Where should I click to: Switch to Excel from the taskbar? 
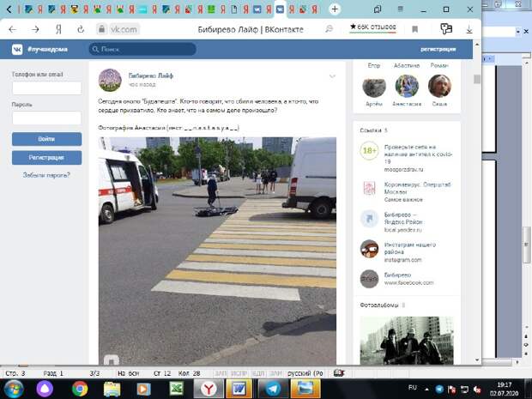tap(177, 390)
